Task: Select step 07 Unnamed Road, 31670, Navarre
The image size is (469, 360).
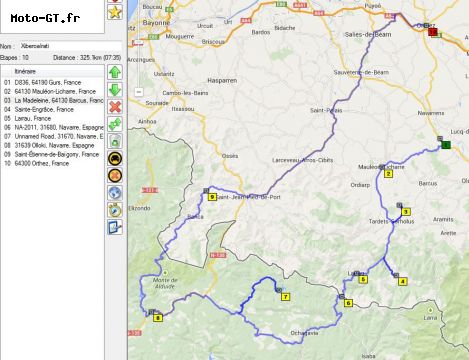Action: click(53, 136)
